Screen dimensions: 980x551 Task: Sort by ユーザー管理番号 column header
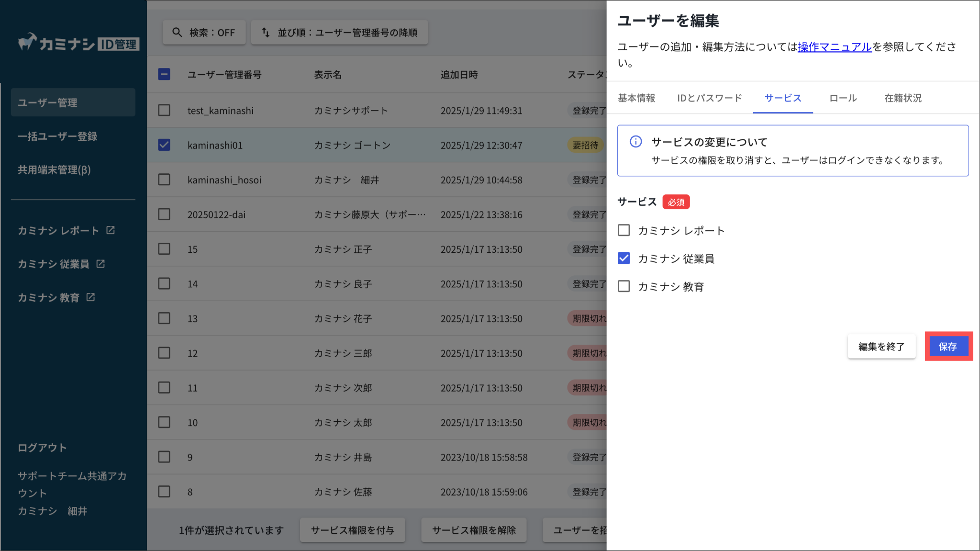224,75
